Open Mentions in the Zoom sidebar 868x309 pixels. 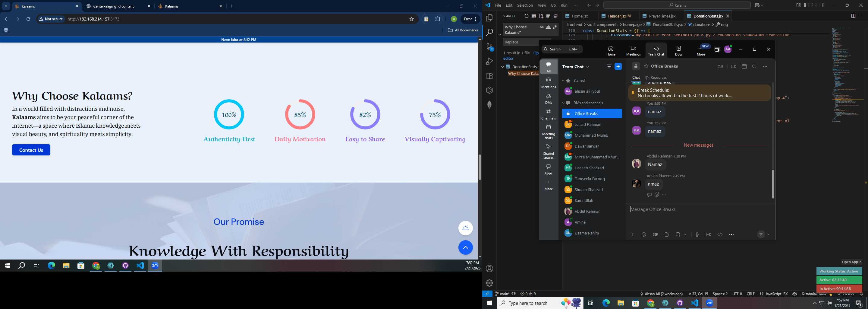[548, 83]
